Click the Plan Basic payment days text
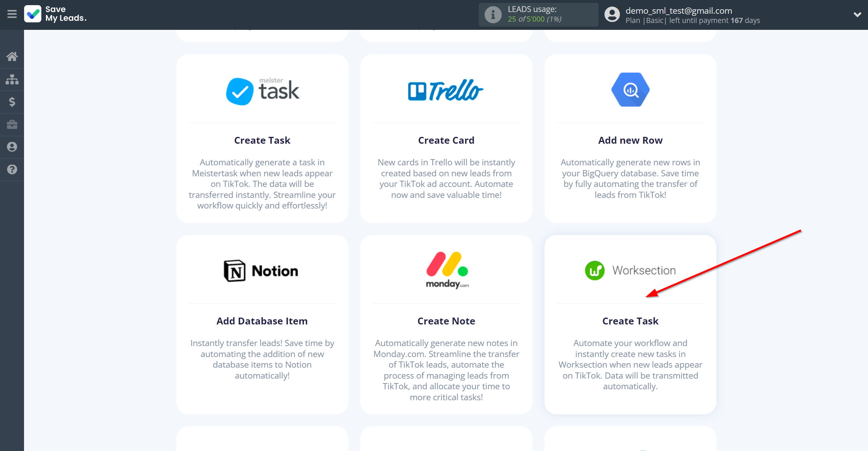Viewport: 868px width, 451px height. [x=693, y=21]
